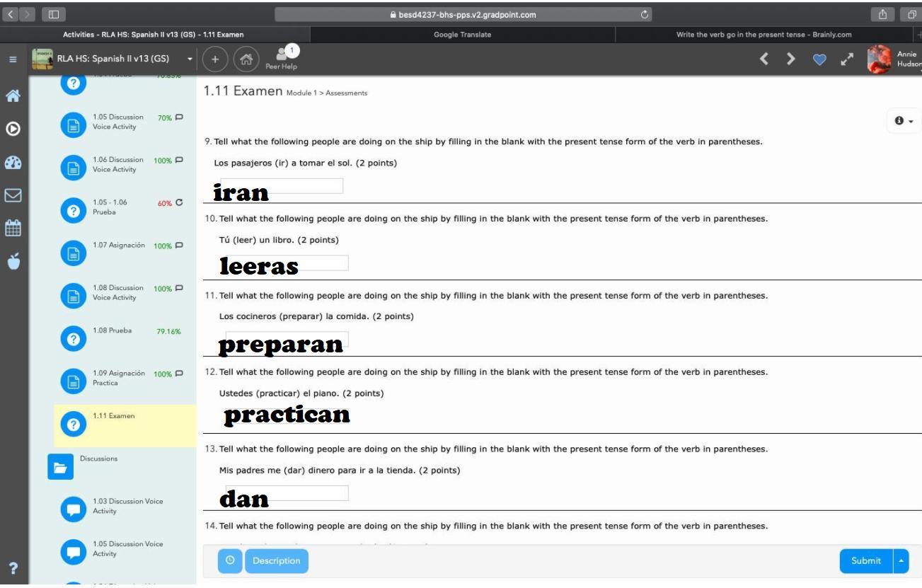922x588 pixels.
Task: Click the 'Module 1 > Assessments' breadcrumb text
Action: 327,93
